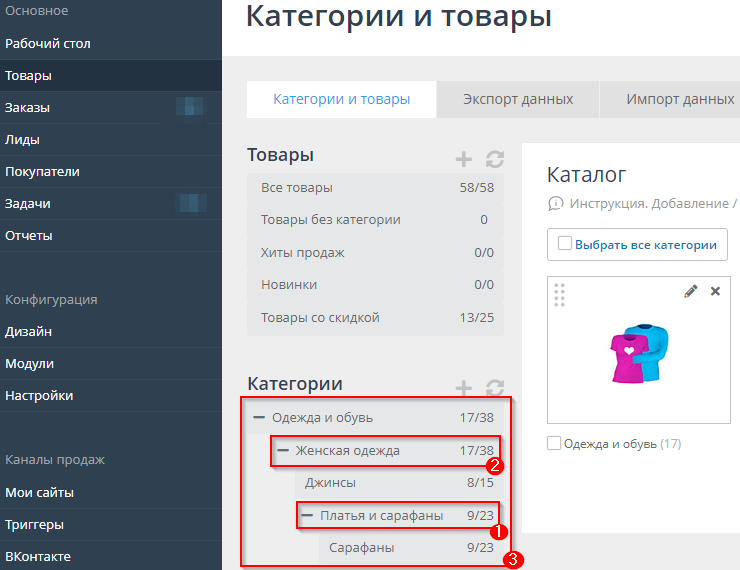
Task: Collapse the Платья и сарафаны subcategory
Action: point(307,516)
